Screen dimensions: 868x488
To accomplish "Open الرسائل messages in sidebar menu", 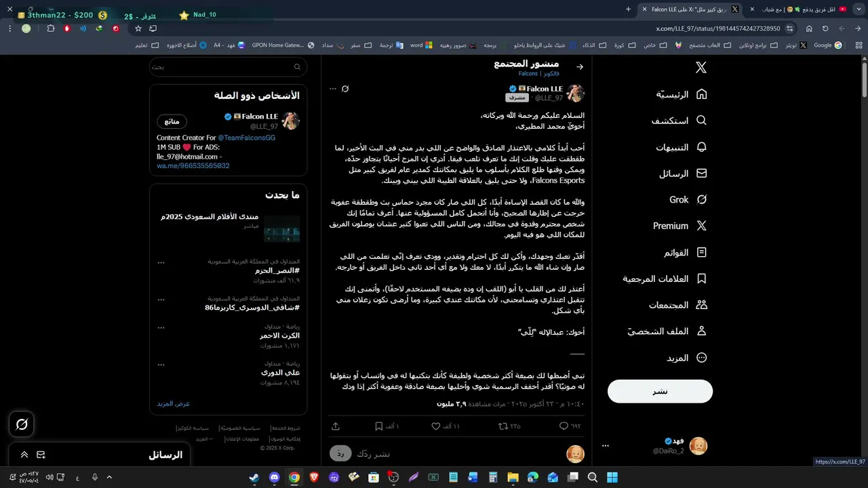I will (684, 174).
